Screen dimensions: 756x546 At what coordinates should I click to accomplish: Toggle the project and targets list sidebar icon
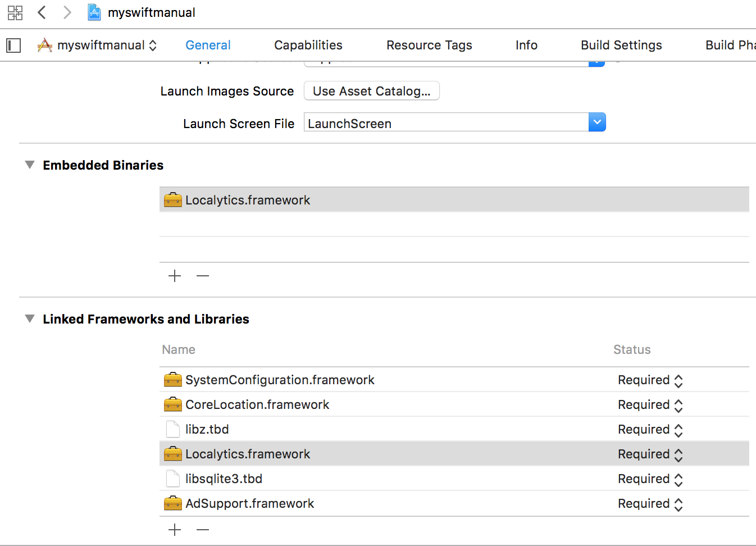(x=13, y=46)
